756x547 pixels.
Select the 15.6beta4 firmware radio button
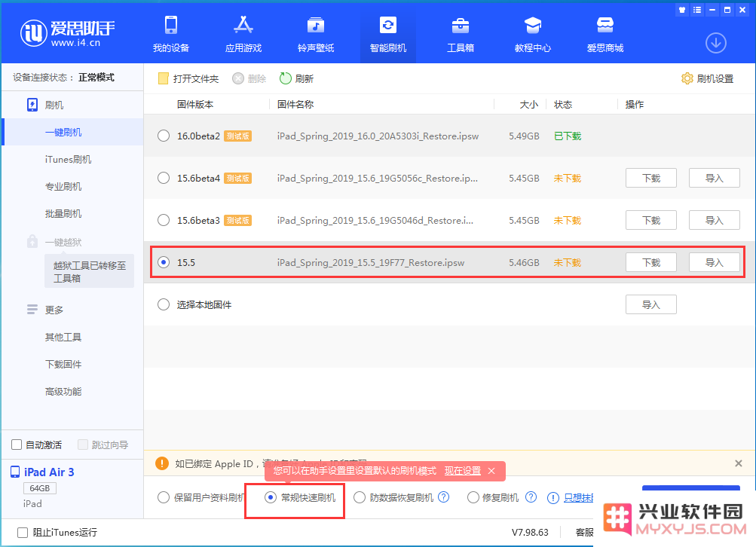pyautogui.click(x=164, y=179)
